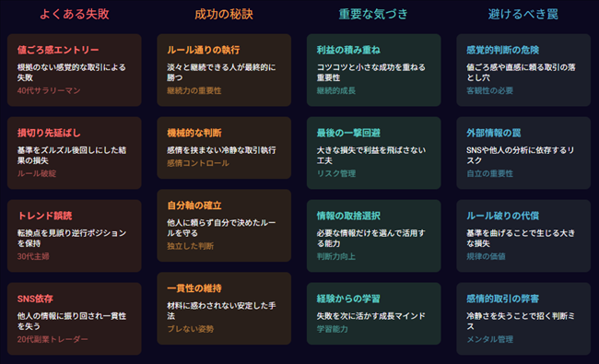This screenshot has width=599, height=364.
Task: Click the 重要な気づき column heading
Action: pyautogui.click(x=373, y=14)
